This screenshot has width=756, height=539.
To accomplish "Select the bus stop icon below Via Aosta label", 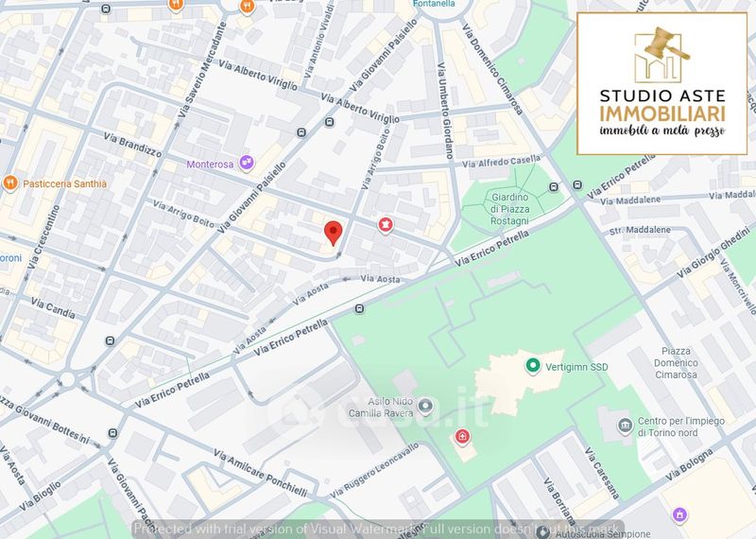I will pyautogui.click(x=359, y=308).
